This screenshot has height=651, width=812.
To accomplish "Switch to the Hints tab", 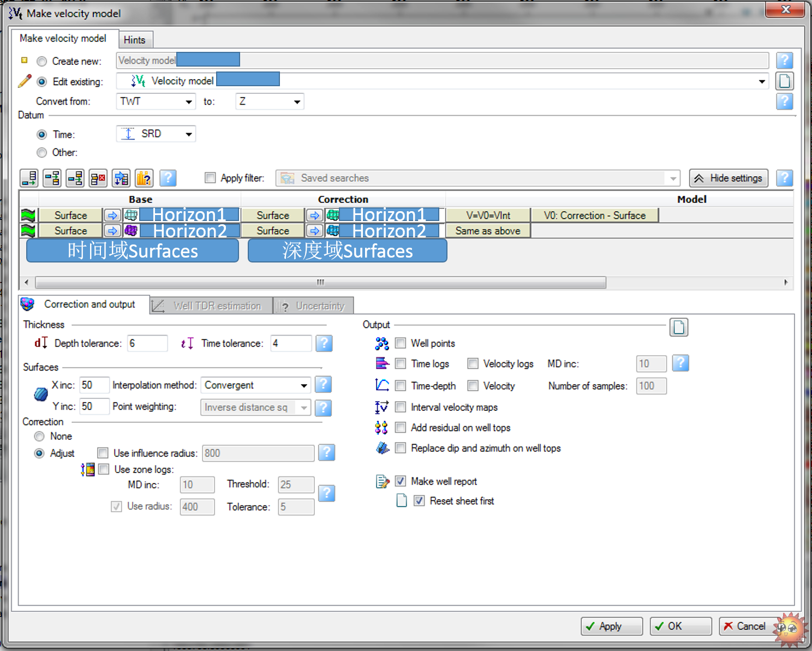I will (135, 40).
